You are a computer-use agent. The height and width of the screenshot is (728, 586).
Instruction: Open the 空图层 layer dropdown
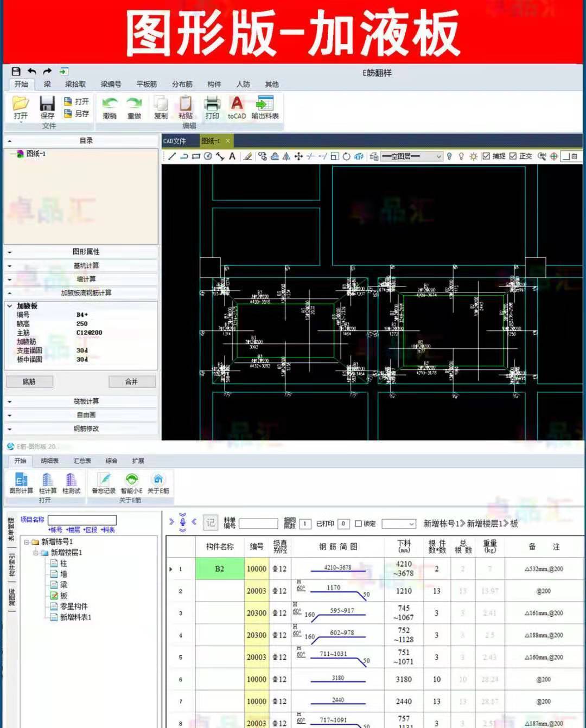(x=412, y=156)
